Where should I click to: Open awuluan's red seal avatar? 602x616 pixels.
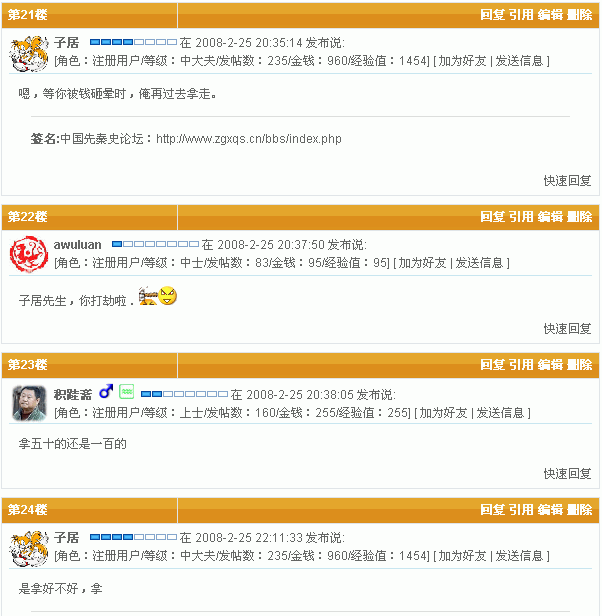pos(29,254)
